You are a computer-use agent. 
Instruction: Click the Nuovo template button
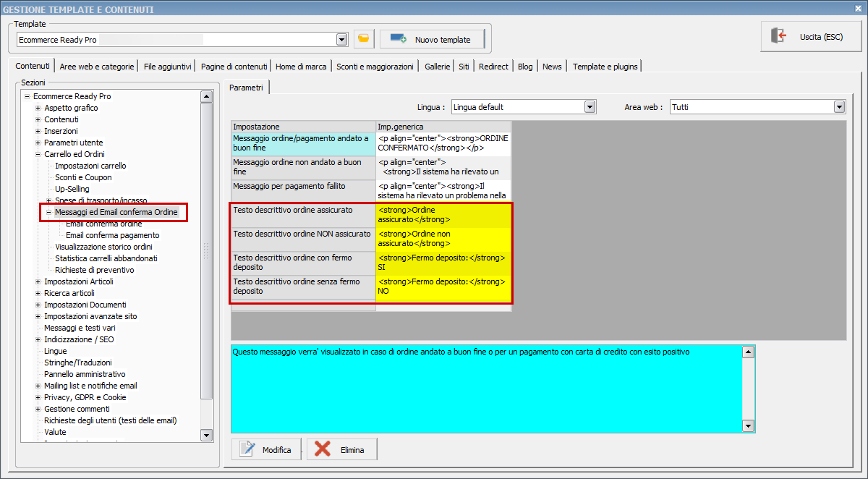coord(431,39)
